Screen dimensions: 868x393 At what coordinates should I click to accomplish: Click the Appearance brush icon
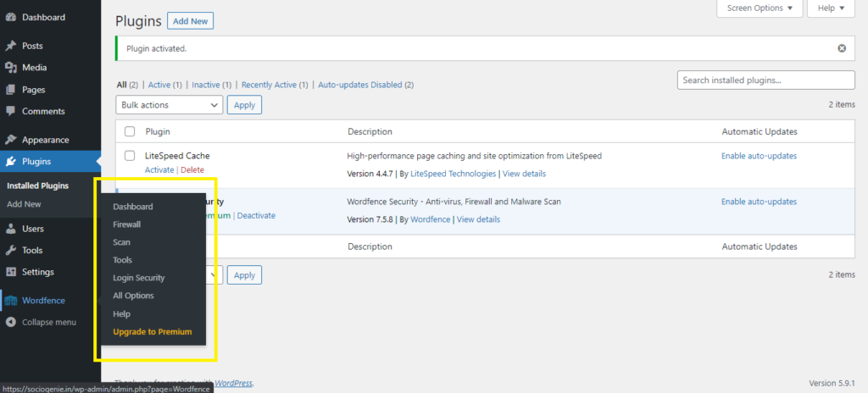[10, 140]
